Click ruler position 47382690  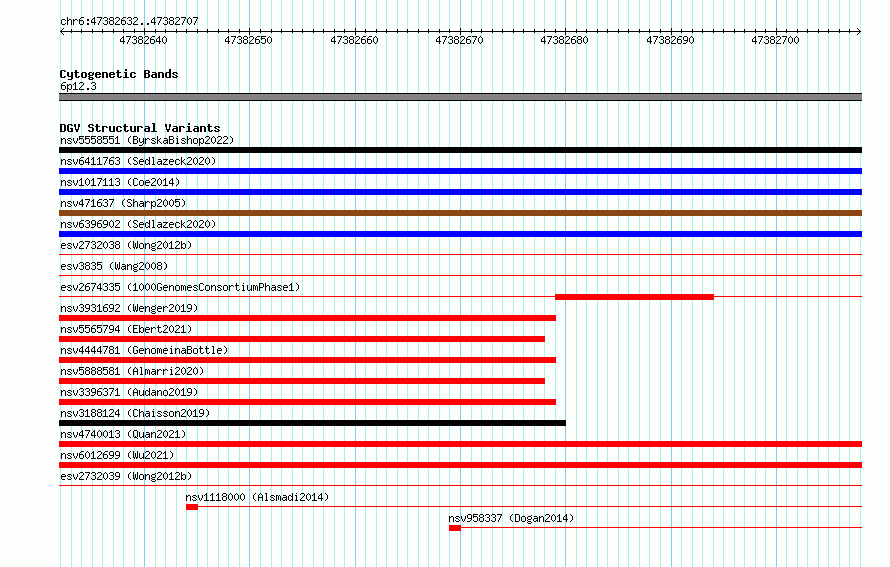(670, 40)
